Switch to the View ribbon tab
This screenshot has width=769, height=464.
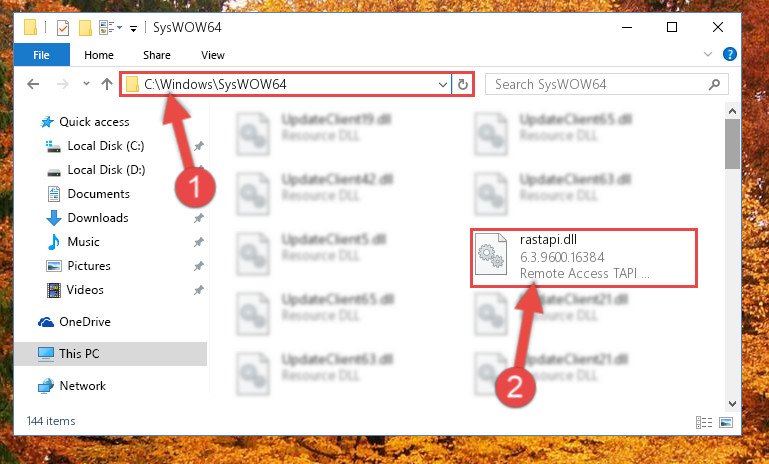click(x=212, y=55)
